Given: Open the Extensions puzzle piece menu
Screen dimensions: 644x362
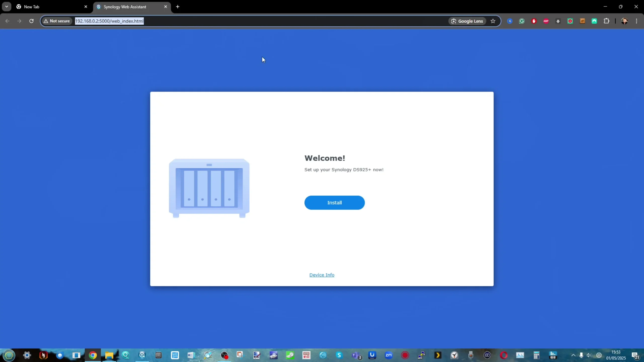Looking at the screenshot, I should tap(607, 21).
